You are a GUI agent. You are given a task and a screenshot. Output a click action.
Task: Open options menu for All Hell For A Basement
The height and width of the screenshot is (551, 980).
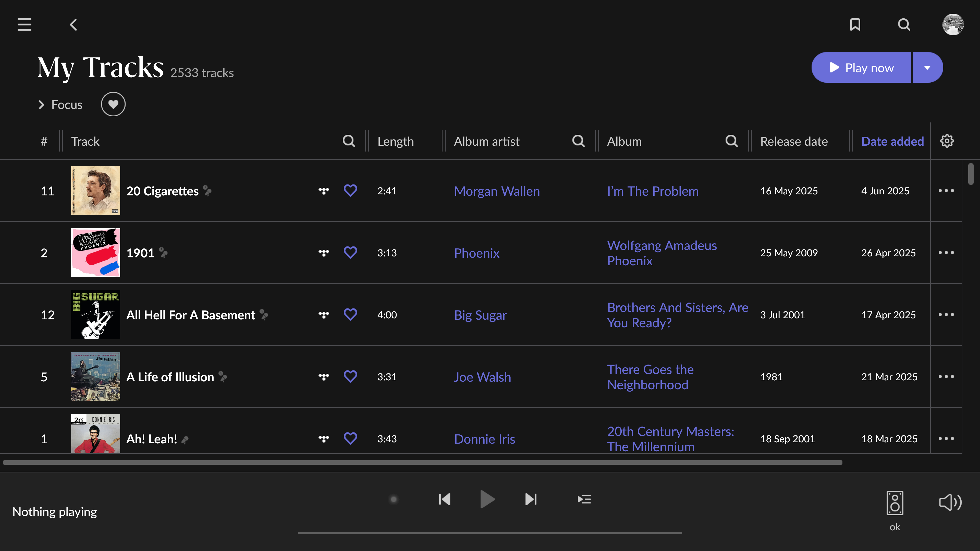tap(947, 315)
